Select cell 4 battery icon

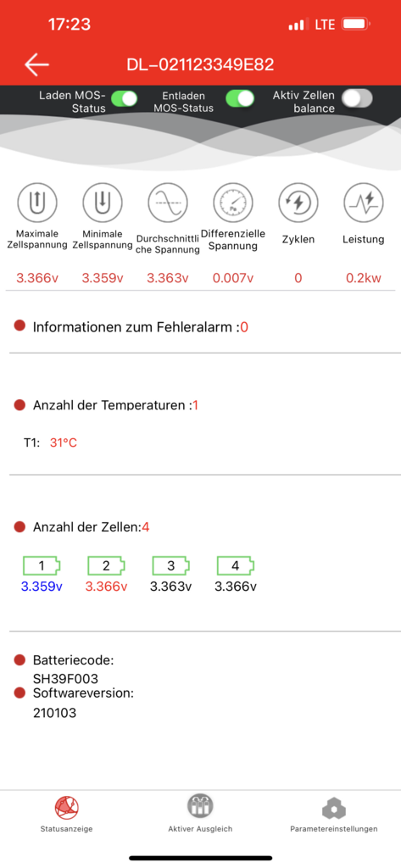tap(236, 565)
